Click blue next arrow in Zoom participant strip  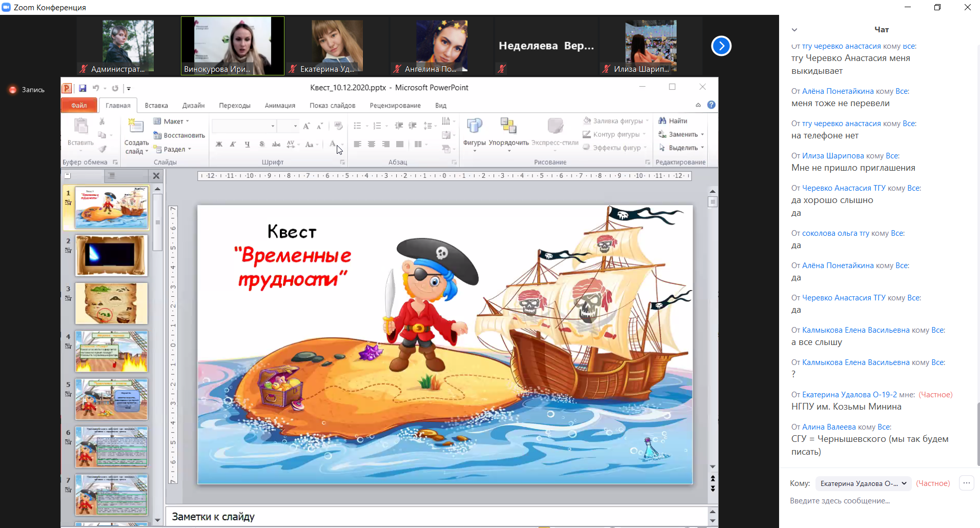point(721,46)
